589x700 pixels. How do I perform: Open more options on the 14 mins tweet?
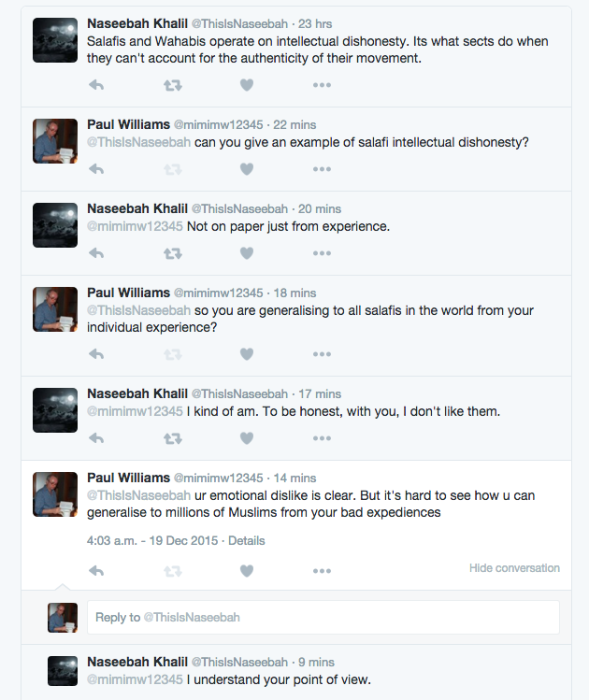tap(322, 570)
